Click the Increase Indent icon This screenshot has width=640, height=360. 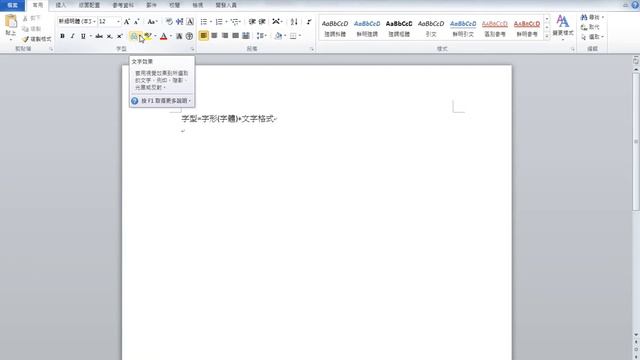(x=262, y=22)
